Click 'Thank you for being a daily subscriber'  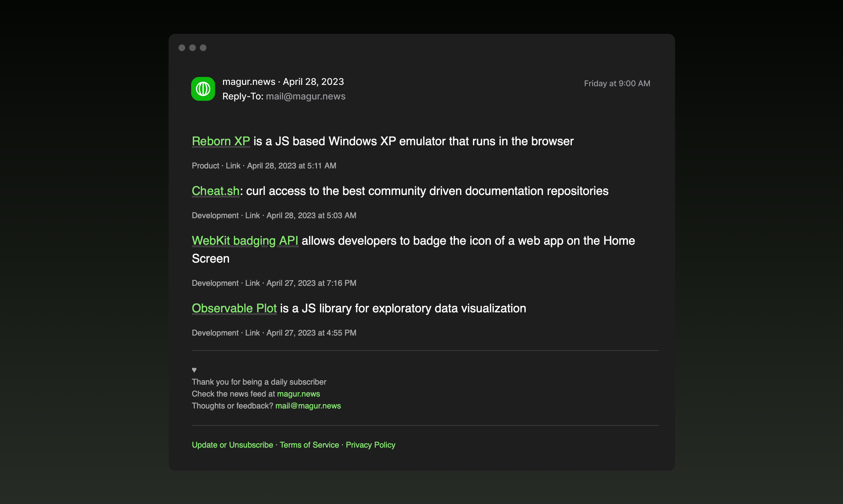click(x=259, y=382)
